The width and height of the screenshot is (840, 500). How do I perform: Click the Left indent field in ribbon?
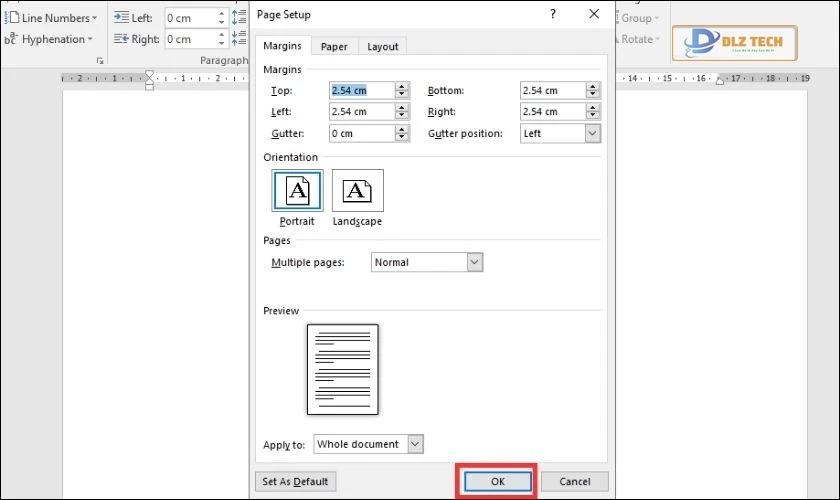click(192, 18)
